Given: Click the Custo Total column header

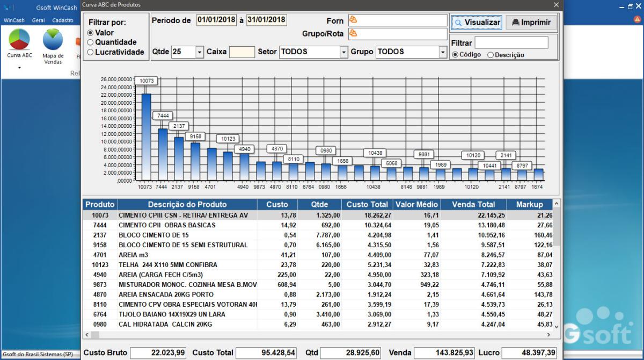Looking at the screenshot, I should point(367,205).
